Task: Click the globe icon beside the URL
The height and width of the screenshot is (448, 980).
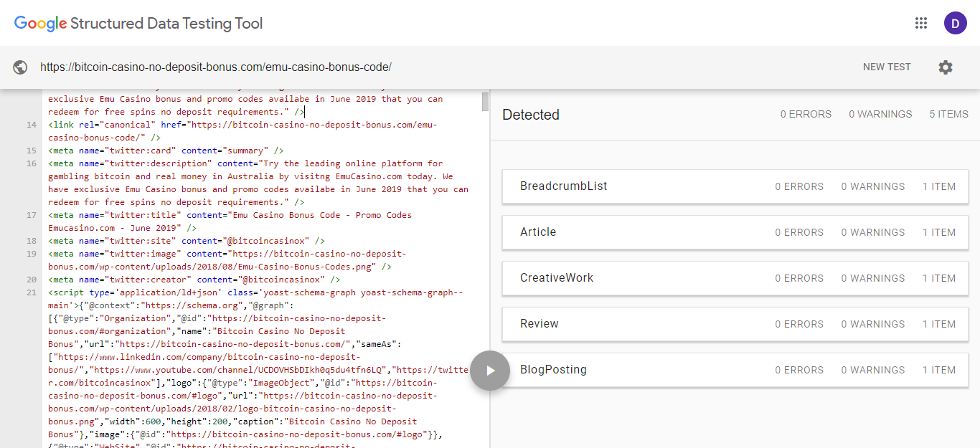Action: pyautogui.click(x=21, y=67)
